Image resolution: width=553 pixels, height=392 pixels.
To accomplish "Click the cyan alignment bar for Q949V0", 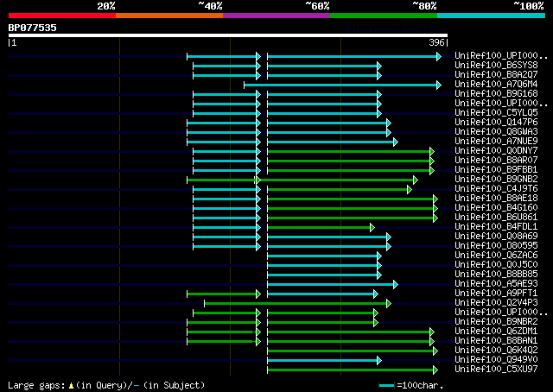I will [x=325, y=361].
